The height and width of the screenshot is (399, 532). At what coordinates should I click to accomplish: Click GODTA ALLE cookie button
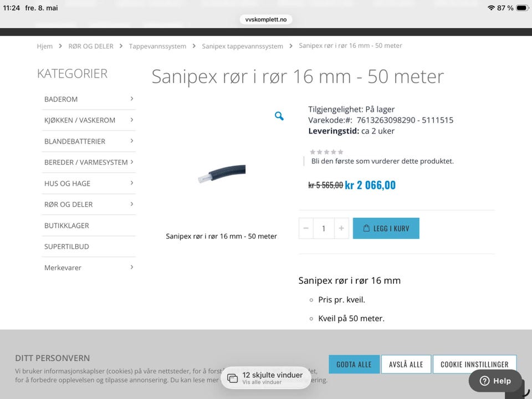pos(354,365)
